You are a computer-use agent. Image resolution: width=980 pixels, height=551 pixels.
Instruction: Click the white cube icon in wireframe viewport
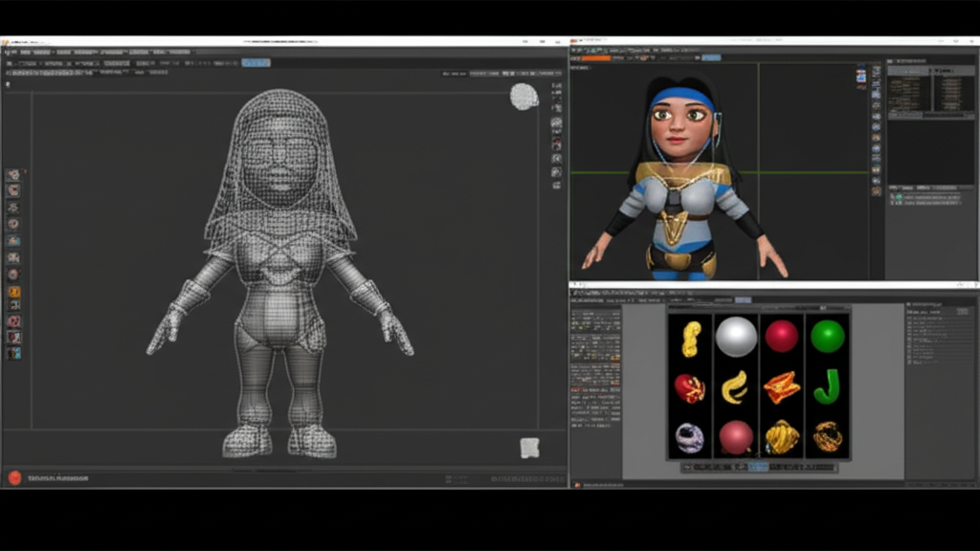click(x=529, y=448)
